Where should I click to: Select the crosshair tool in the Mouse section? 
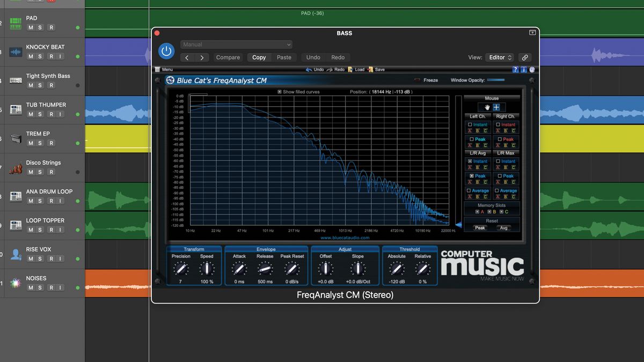(x=495, y=107)
